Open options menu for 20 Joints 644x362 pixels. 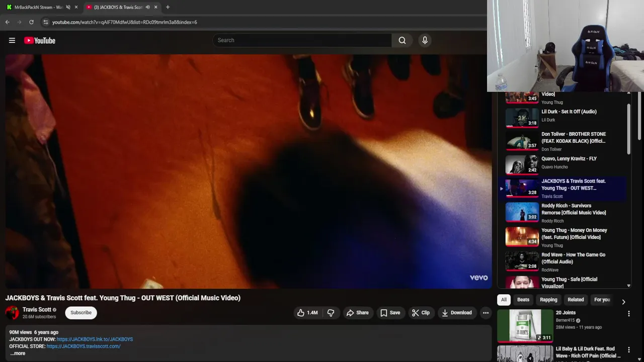[628, 314]
